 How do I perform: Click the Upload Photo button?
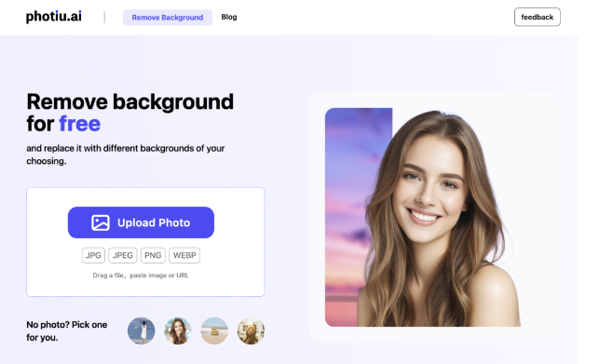coord(141,222)
